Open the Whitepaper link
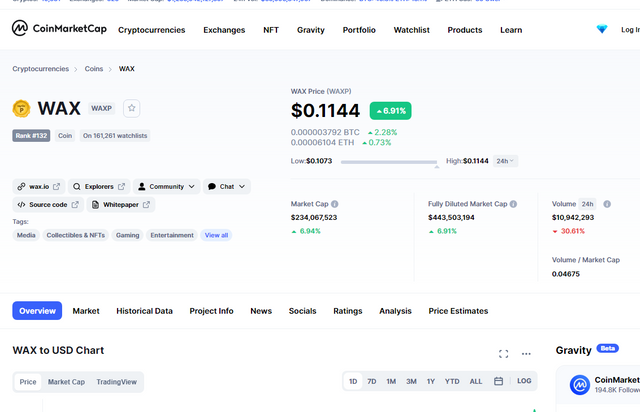Image resolution: width=640 pixels, height=412 pixels. [121, 205]
